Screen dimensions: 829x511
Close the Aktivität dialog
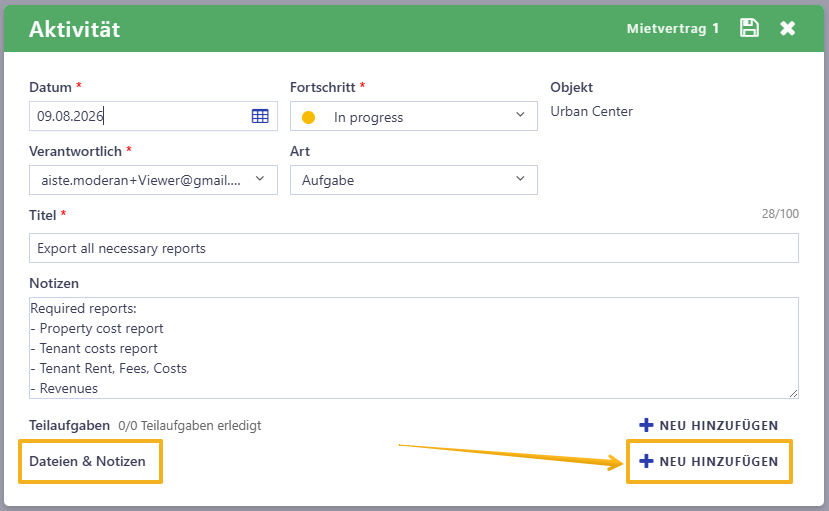pyautogui.click(x=787, y=28)
